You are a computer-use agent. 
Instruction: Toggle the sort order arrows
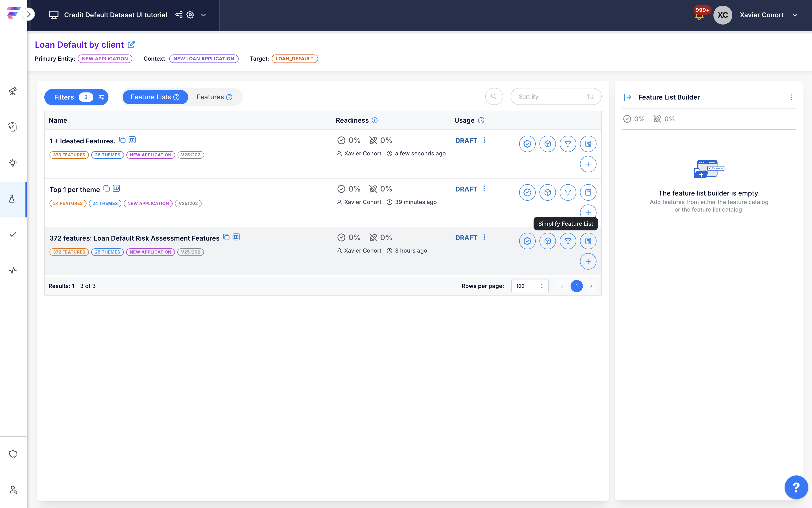click(590, 97)
